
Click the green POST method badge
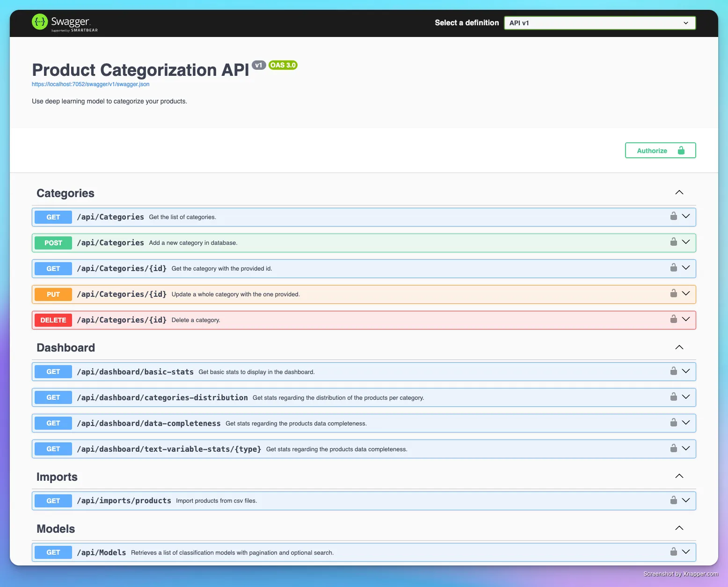tap(53, 242)
